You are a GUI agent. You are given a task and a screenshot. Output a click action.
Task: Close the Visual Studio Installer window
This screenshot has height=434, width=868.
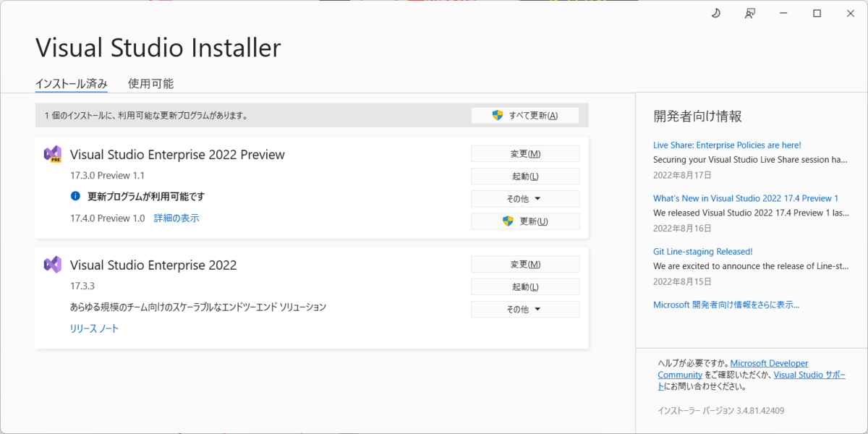[x=850, y=13]
